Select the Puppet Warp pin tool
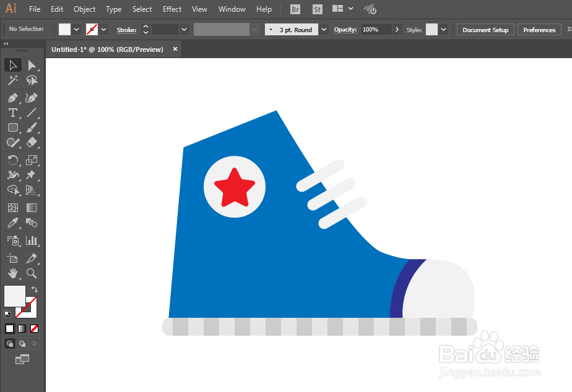The height and width of the screenshot is (392, 572). [32, 175]
